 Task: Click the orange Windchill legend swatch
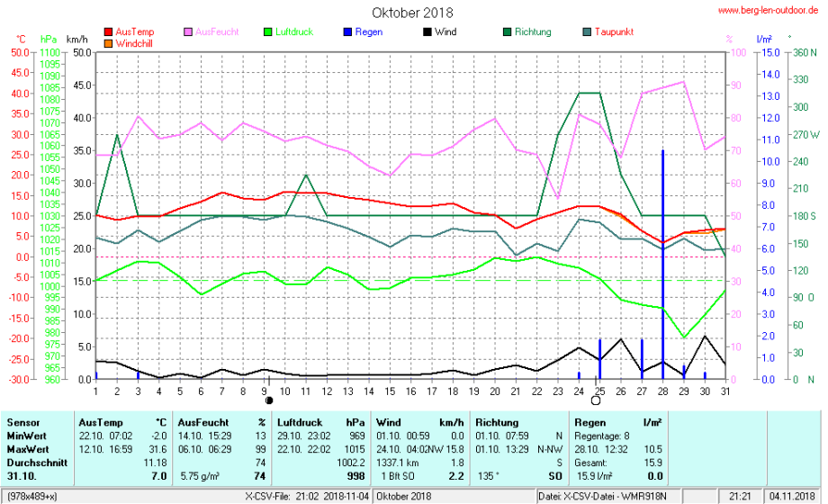click(109, 43)
